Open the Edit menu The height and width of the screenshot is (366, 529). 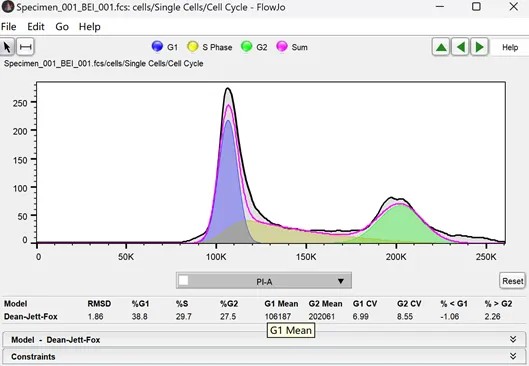tap(36, 27)
